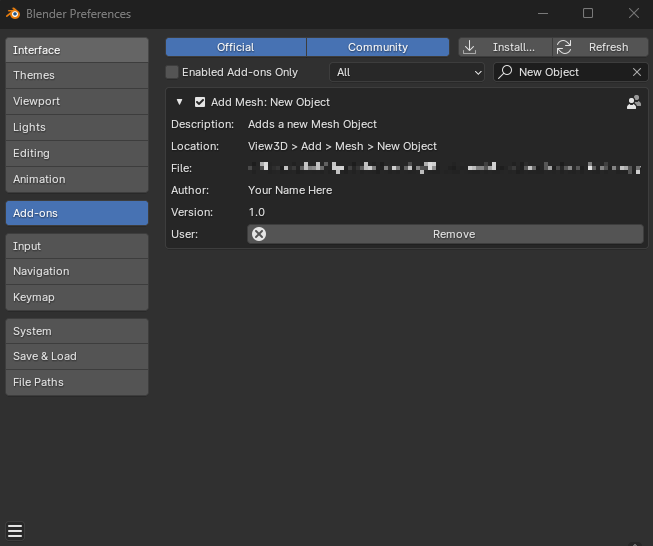This screenshot has width=653, height=546.
Task: Open the System preferences section
Action: point(77,332)
